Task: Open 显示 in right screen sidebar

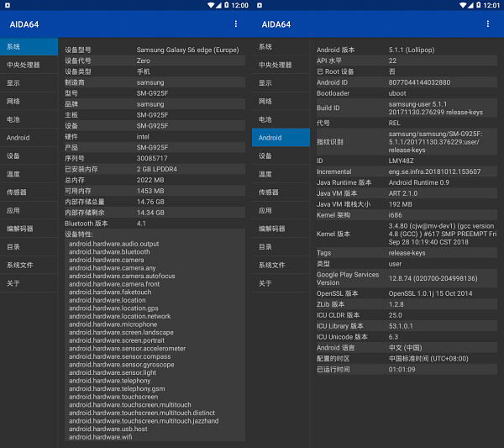Action: (281, 83)
